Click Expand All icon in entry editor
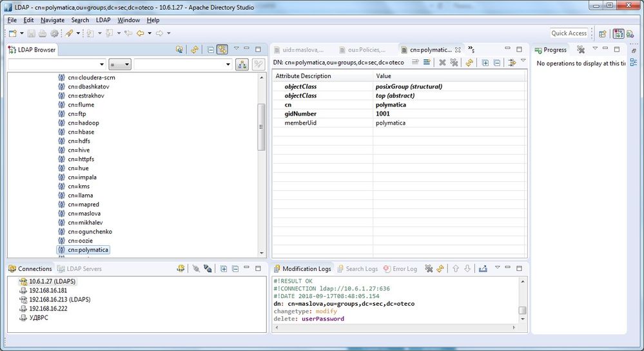644x351 pixels. click(485, 63)
